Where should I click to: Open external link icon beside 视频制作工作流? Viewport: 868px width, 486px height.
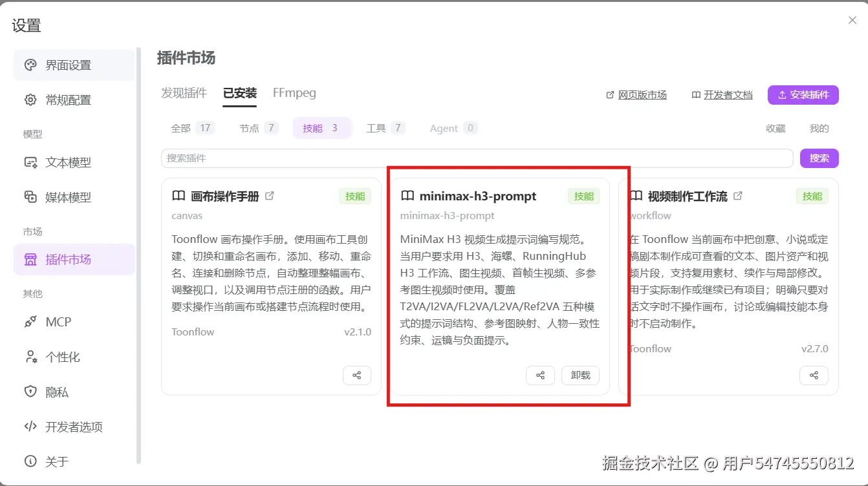(737, 196)
